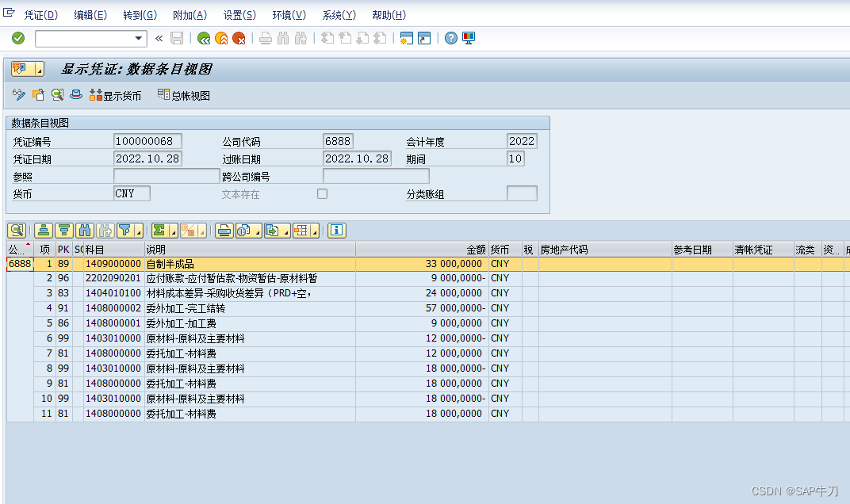Click the Services for Object icon

coord(21,69)
